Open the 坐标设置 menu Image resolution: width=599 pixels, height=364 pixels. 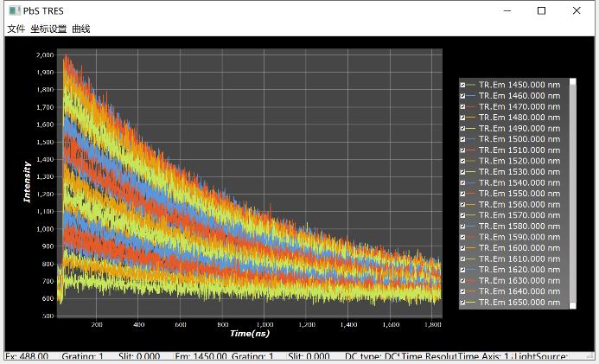[x=48, y=29]
